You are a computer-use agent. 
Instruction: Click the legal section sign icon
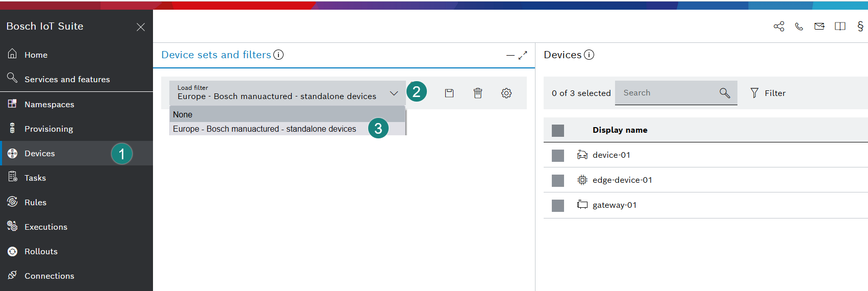(x=860, y=27)
